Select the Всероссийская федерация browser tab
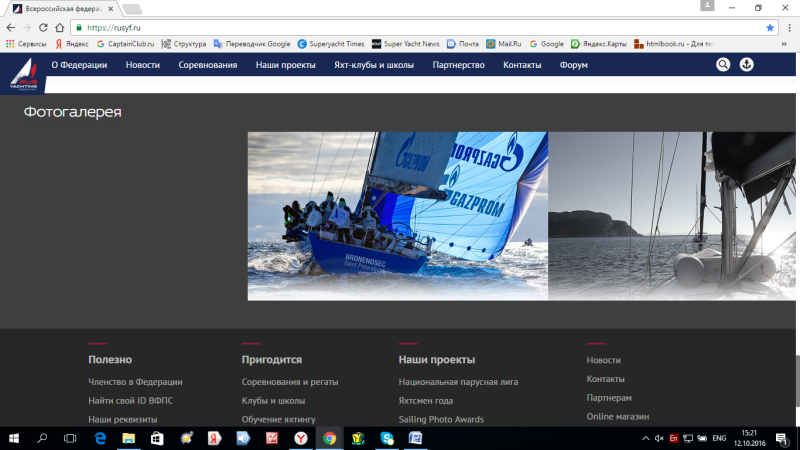This screenshot has width=800, height=450. click(63, 9)
